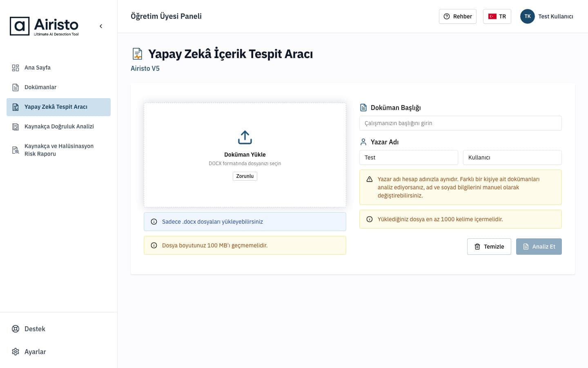This screenshot has height=368, width=588.
Task: Click the Airisto logo
Action: pos(44,26)
